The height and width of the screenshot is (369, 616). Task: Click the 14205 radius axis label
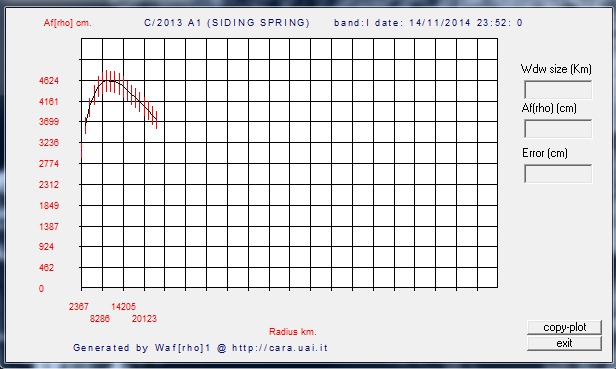point(123,307)
